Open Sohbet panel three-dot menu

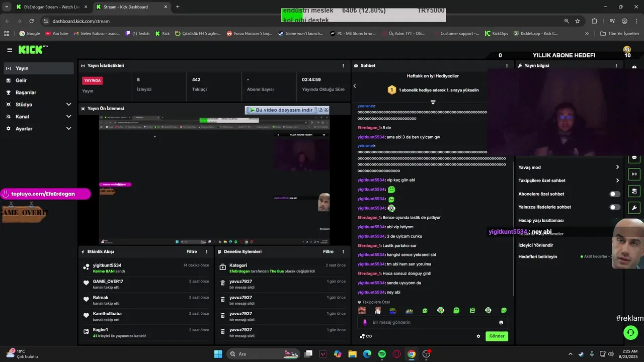click(507, 66)
